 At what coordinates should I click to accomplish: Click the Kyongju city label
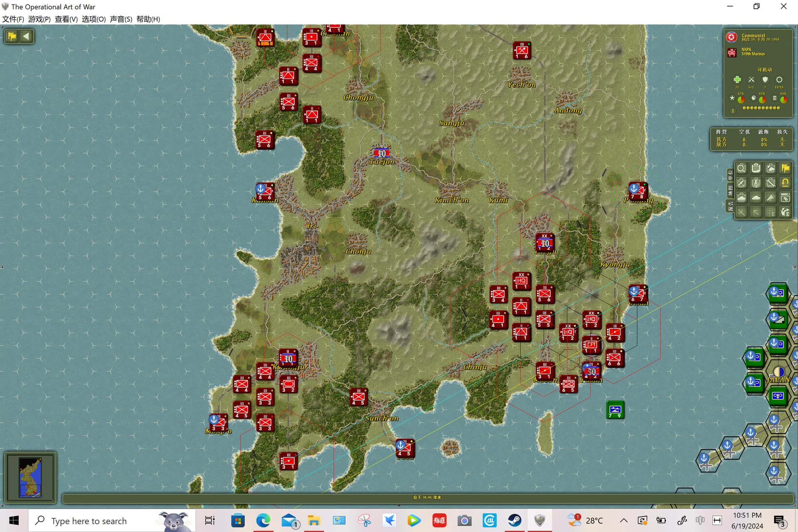[x=615, y=264]
